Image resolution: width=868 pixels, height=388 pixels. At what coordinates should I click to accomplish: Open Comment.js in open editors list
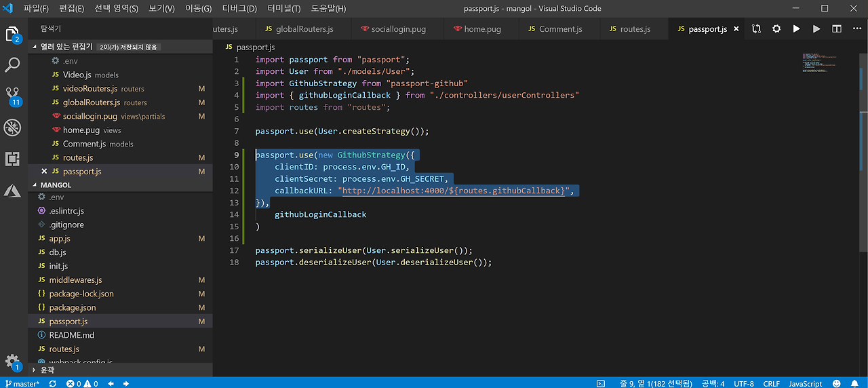[120, 144]
